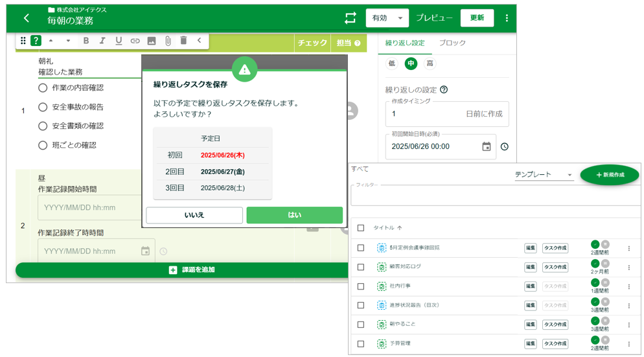Click the repeat task icon in header
The width and height of the screenshot is (644, 357).
click(x=351, y=18)
